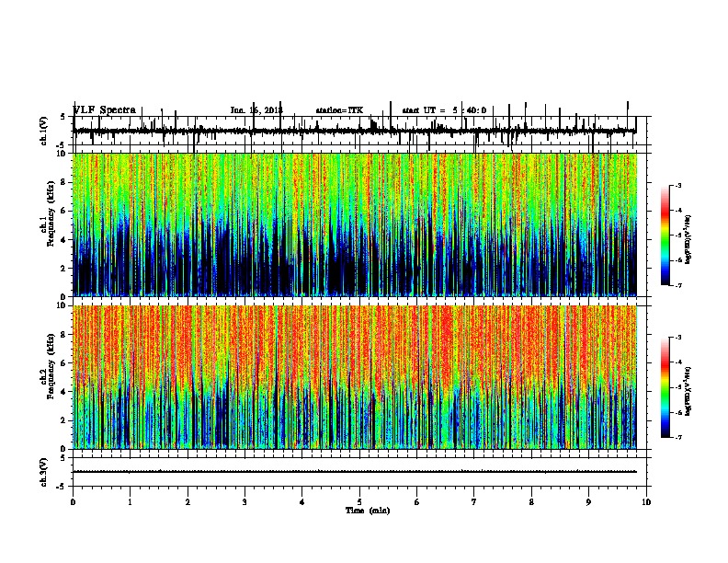Click inside the ch.2 spectrogram panel
This screenshot has width=728, height=563.
click(355, 377)
